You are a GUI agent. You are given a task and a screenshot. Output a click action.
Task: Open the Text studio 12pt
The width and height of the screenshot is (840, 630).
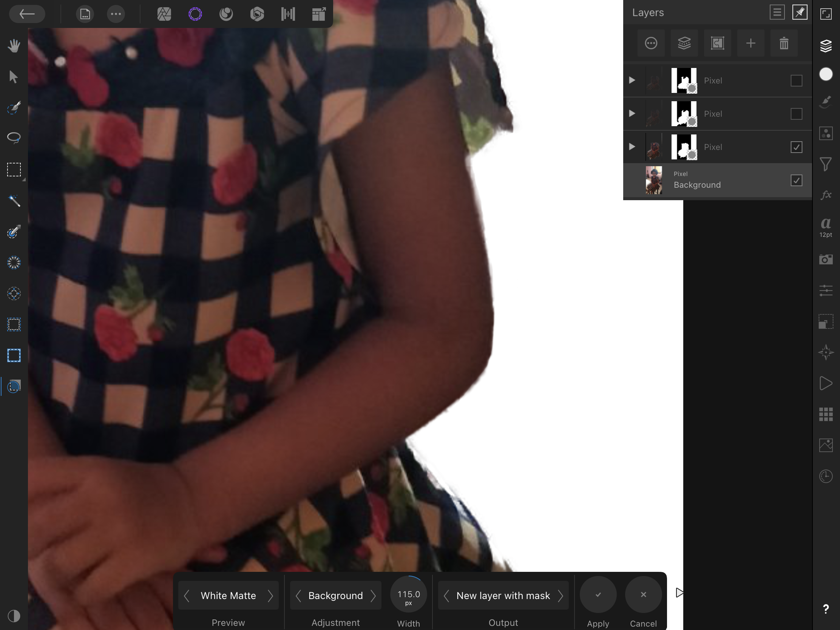tap(826, 227)
